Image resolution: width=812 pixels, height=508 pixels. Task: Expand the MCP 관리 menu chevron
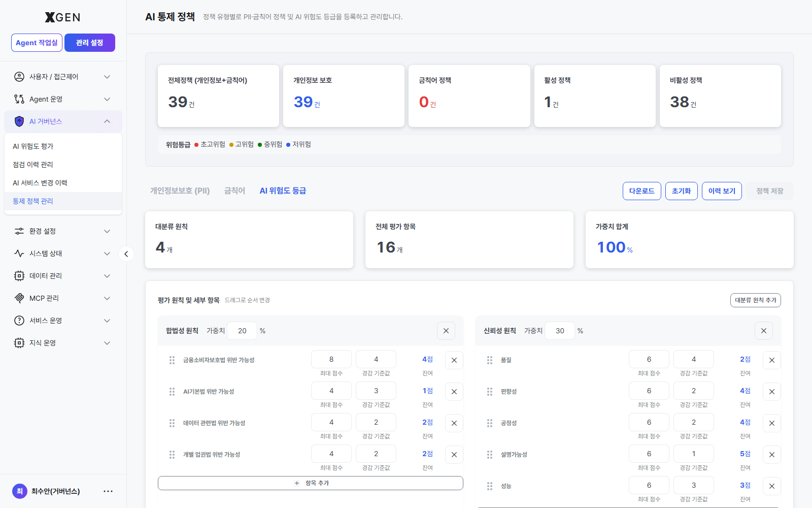tap(107, 298)
